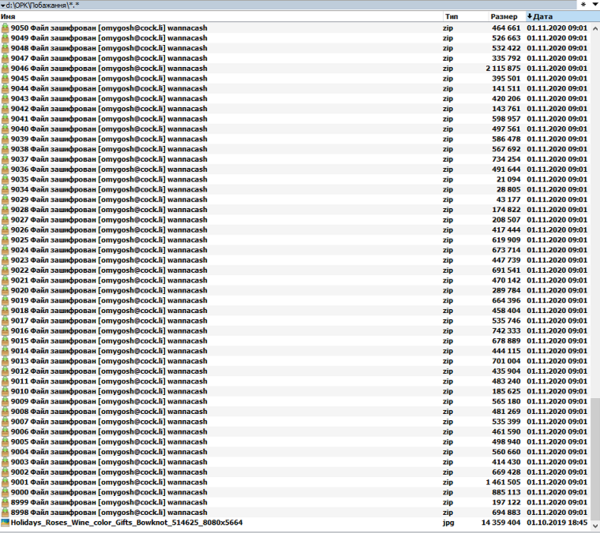This screenshot has width=600, height=533.
Task: Click the size value 1 461 505
Action: coord(503,482)
